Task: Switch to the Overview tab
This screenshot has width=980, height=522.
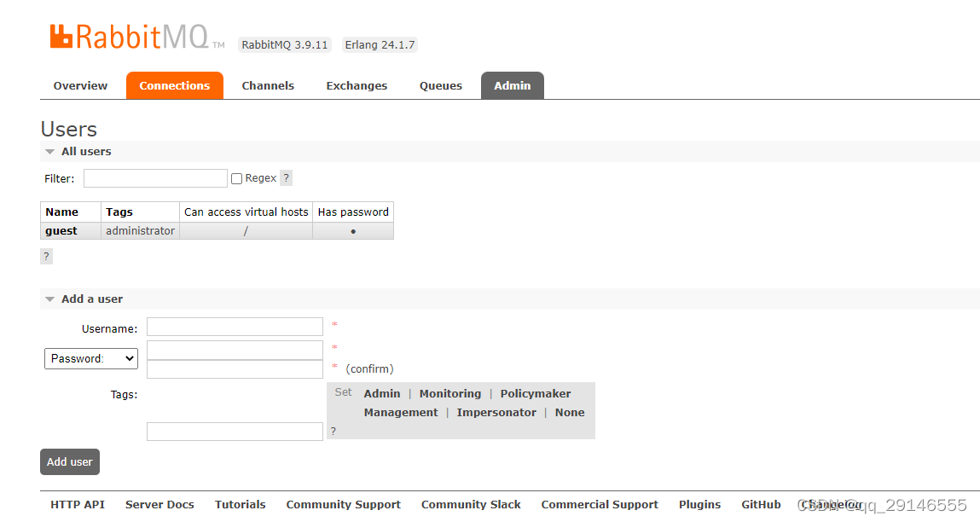Action: pos(80,85)
